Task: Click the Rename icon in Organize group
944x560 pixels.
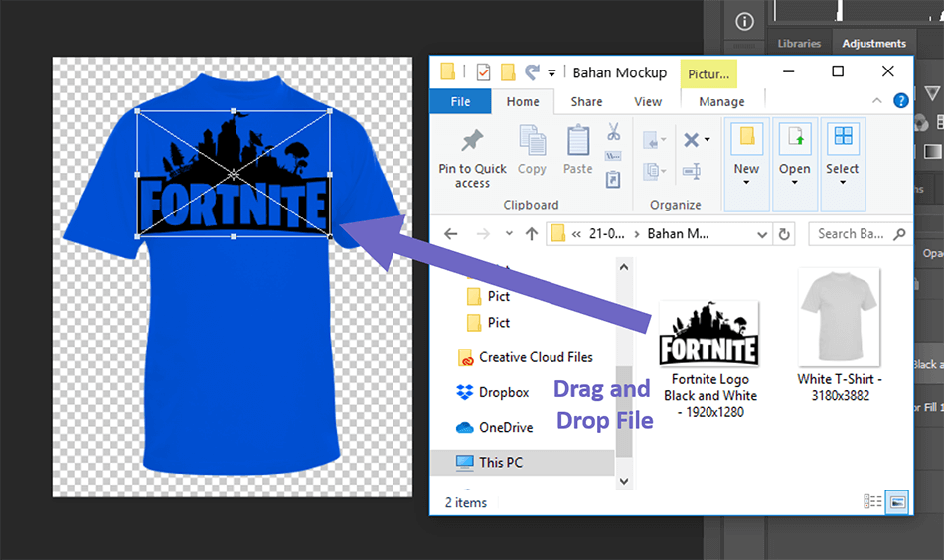Action: tap(692, 171)
